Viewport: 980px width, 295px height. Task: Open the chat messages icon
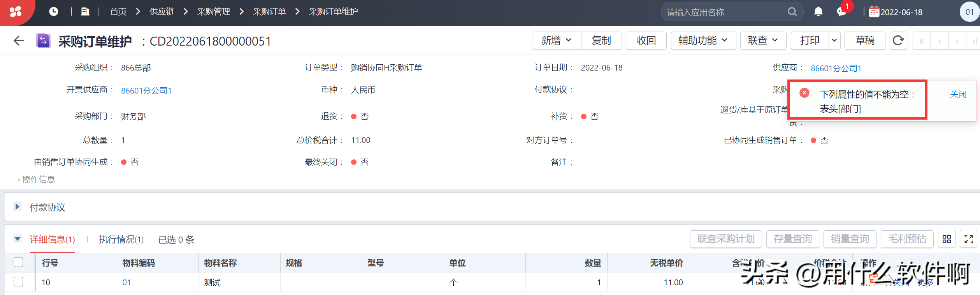[x=841, y=12]
